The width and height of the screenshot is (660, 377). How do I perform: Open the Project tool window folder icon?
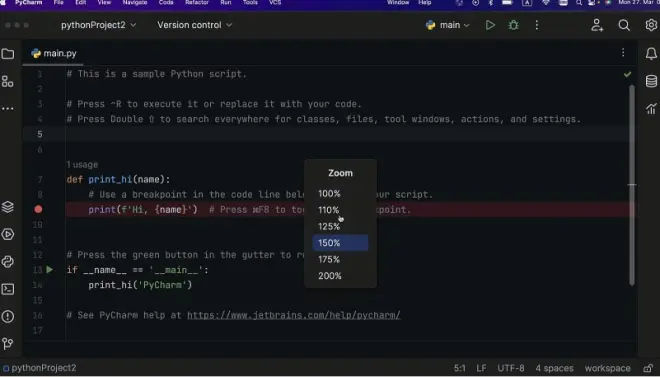[x=8, y=54]
